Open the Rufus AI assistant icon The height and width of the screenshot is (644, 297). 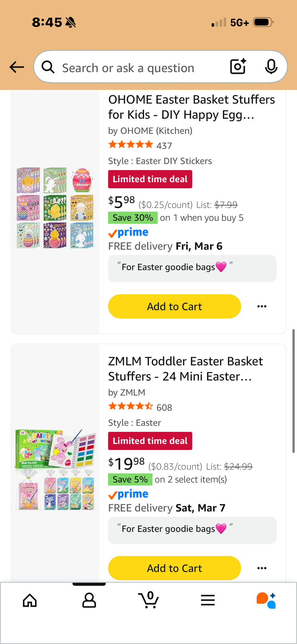point(266,600)
